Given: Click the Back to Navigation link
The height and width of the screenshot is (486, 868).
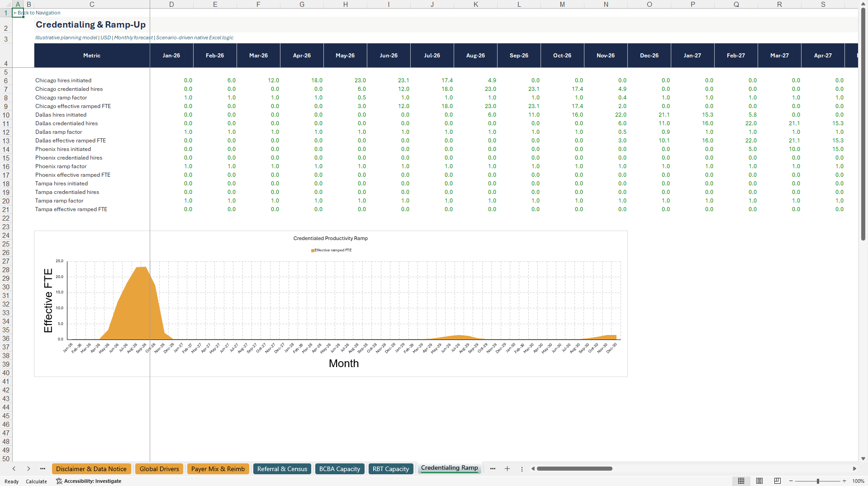Looking at the screenshot, I should tap(37, 13).
